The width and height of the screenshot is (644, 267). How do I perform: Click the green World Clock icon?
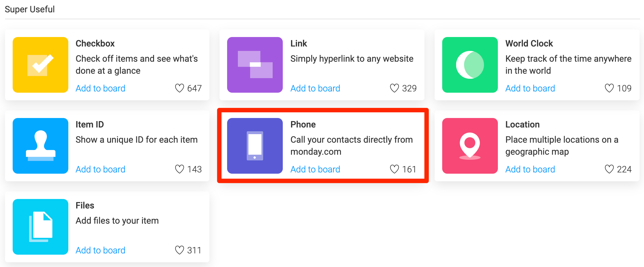[470, 65]
